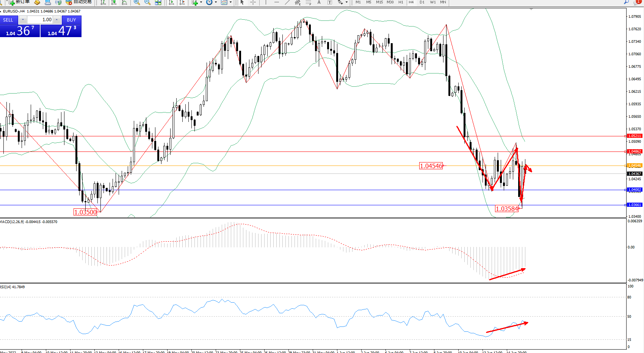Switch to the D1 timeframe
The width and height of the screenshot is (644, 353).
tap(422, 2)
